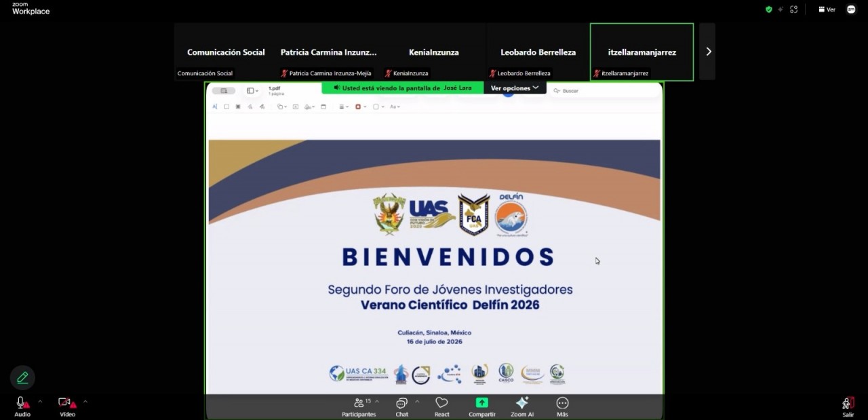Screen dimensions: 868x420
Task: Click the Delfín logo in the slide
Action: point(511,215)
